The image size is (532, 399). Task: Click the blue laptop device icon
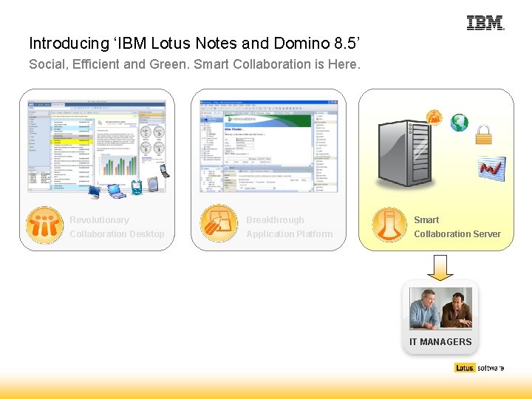[x=117, y=191]
